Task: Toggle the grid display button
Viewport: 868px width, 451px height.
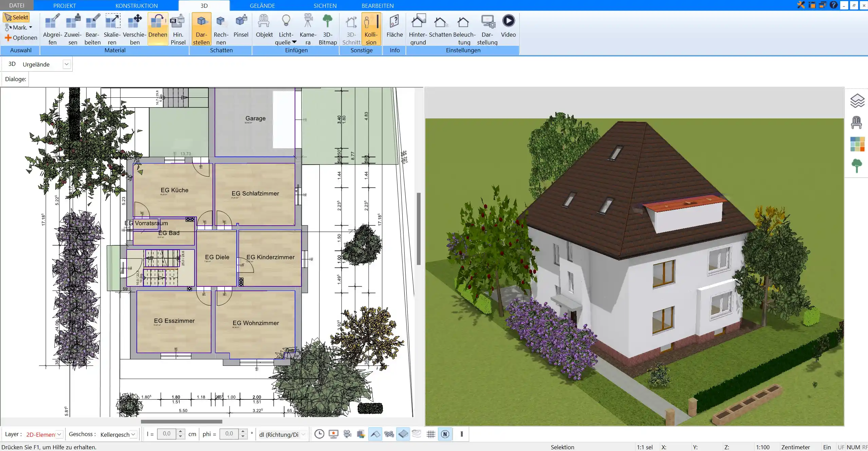Action: tap(431, 434)
